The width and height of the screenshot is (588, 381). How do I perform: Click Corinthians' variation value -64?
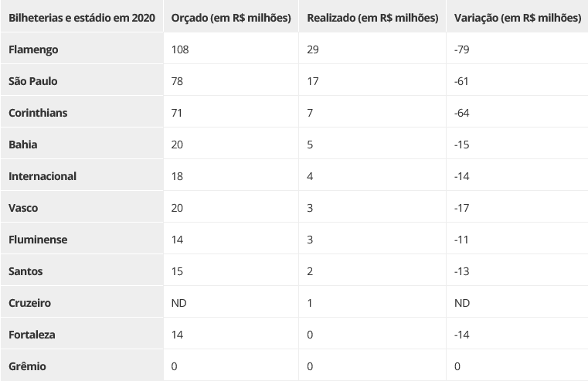[462, 113]
